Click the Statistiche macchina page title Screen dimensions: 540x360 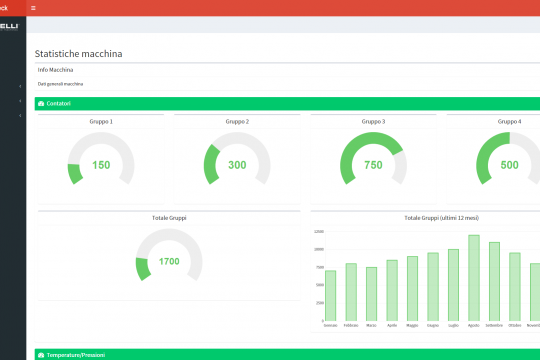[x=79, y=54]
